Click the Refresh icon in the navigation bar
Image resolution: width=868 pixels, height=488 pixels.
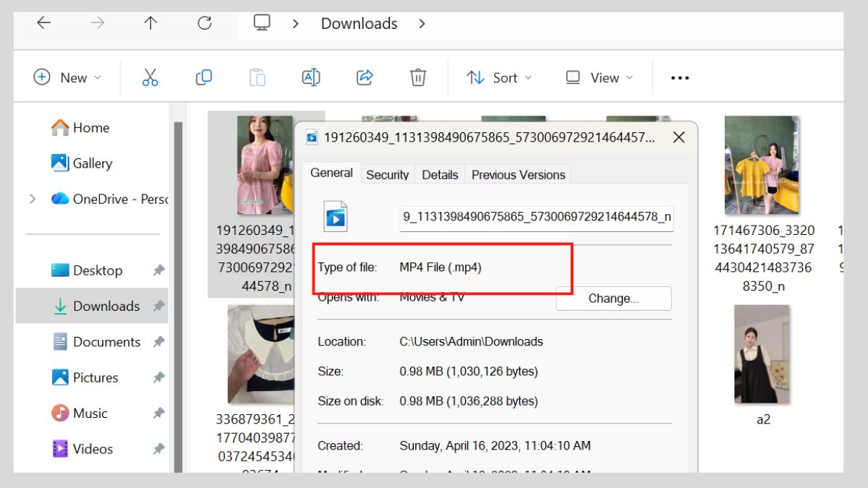tap(205, 22)
